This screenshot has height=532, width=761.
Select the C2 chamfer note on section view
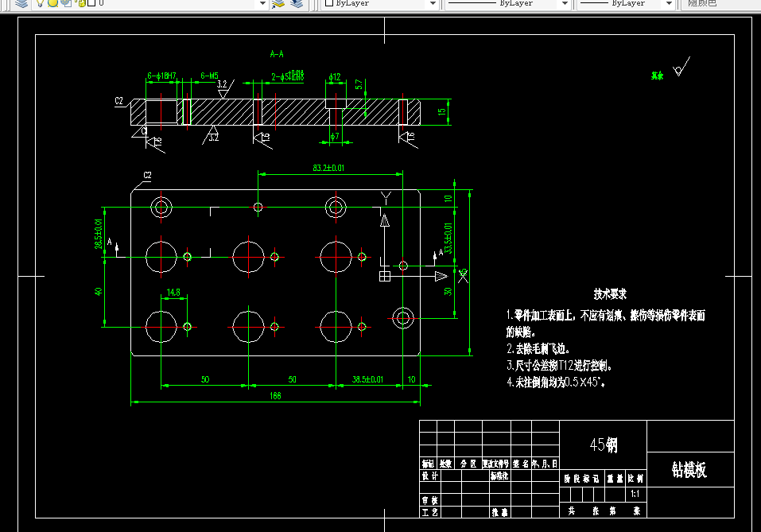[x=119, y=101]
